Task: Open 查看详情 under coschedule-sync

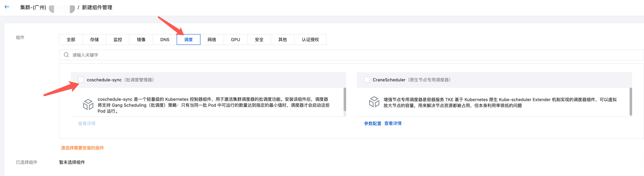Action: (87, 123)
